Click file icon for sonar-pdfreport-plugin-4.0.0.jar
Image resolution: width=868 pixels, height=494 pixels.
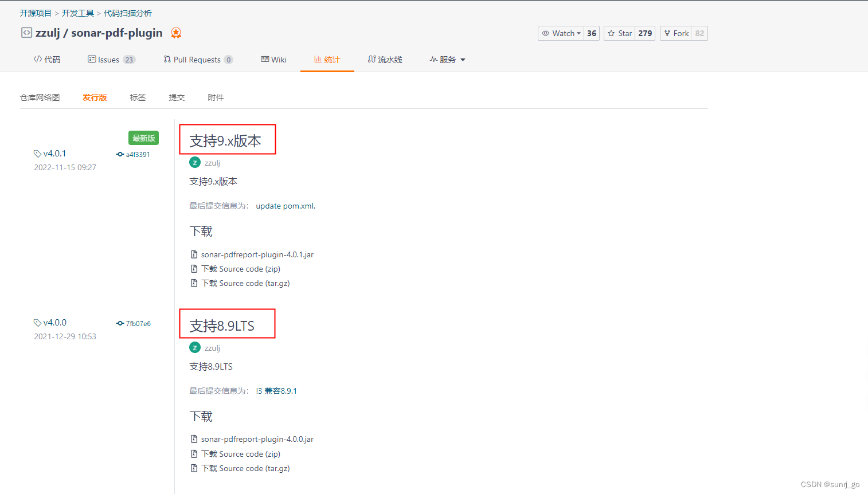194,439
